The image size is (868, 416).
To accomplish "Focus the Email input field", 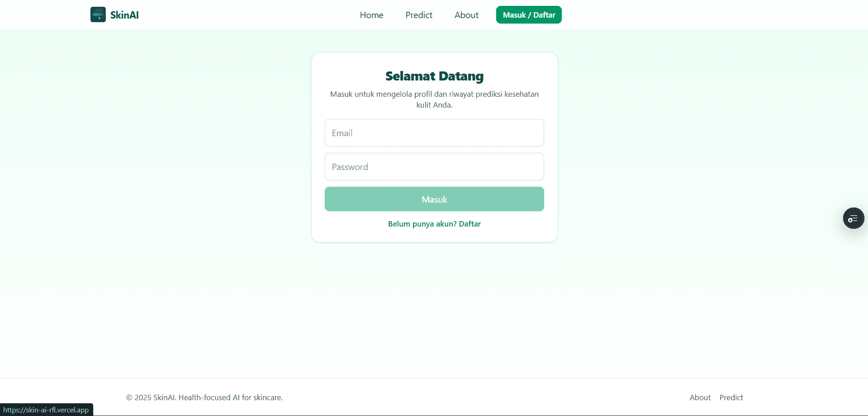I will coord(434,132).
